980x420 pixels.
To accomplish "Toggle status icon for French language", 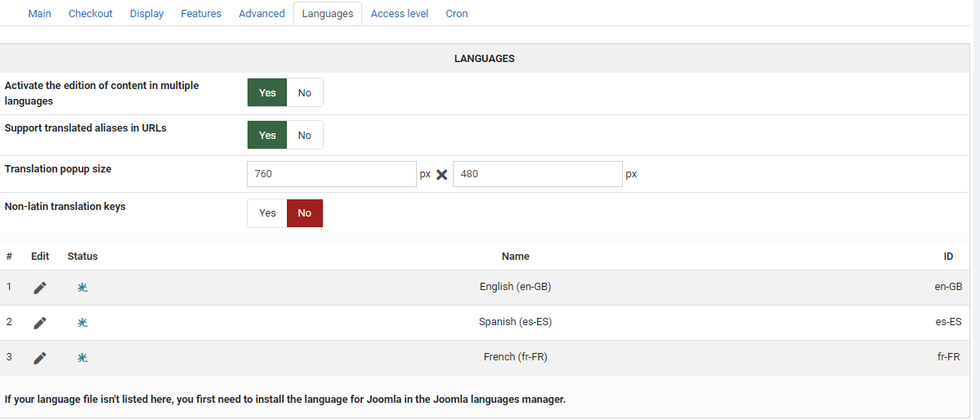I will (82, 358).
